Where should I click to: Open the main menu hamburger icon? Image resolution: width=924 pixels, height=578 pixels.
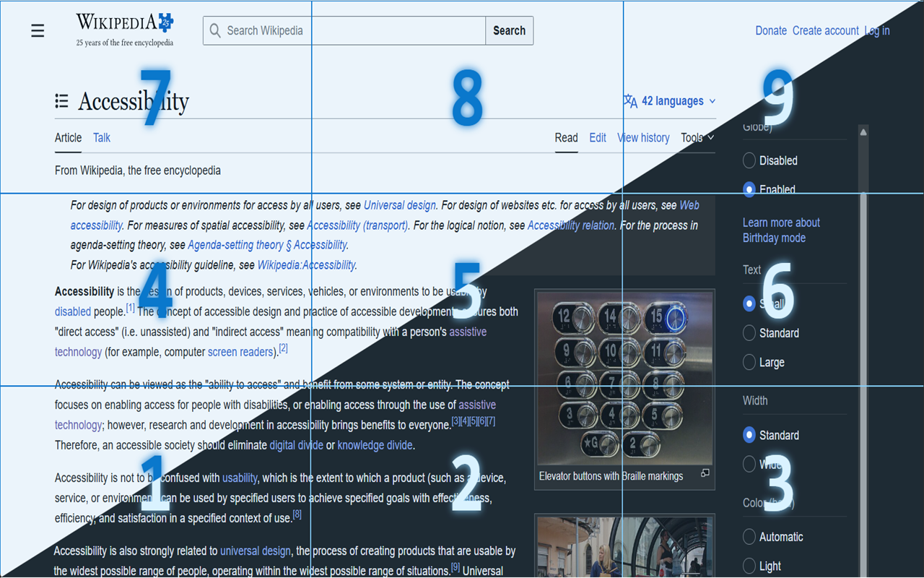[38, 30]
